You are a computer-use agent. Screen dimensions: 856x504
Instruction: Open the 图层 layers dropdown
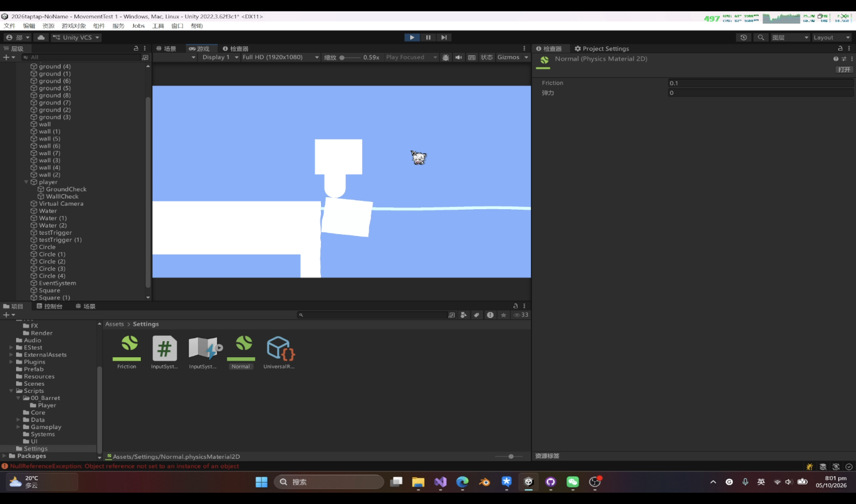click(x=790, y=37)
